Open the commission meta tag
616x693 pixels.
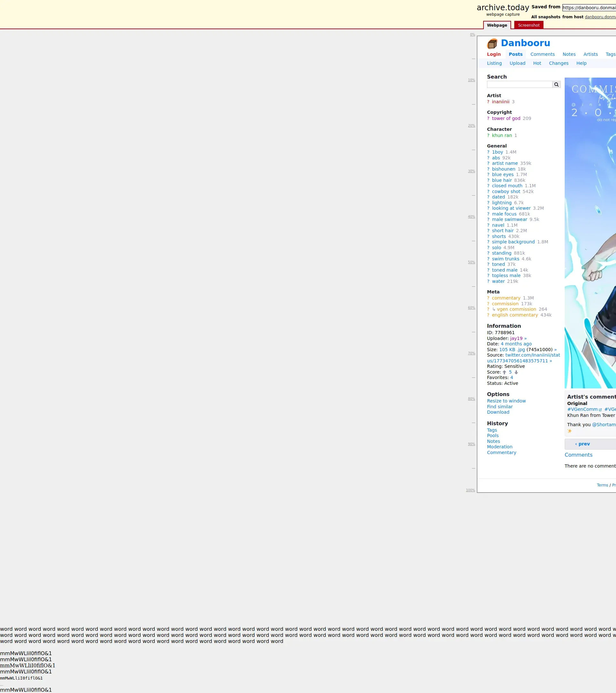click(x=505, y=304)
